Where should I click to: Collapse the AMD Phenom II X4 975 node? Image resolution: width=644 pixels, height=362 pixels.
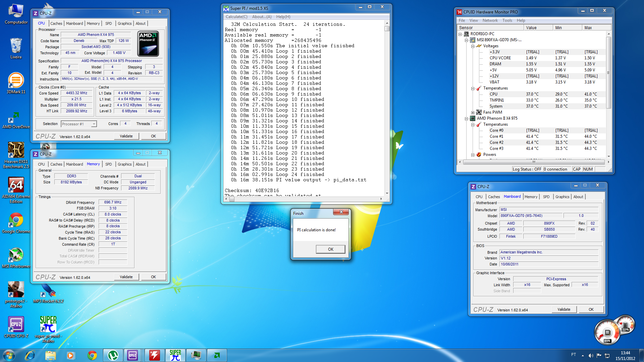467,119
